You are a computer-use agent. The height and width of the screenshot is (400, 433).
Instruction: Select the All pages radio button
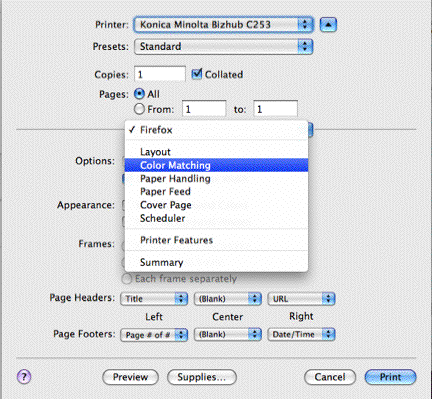point(139,94)
